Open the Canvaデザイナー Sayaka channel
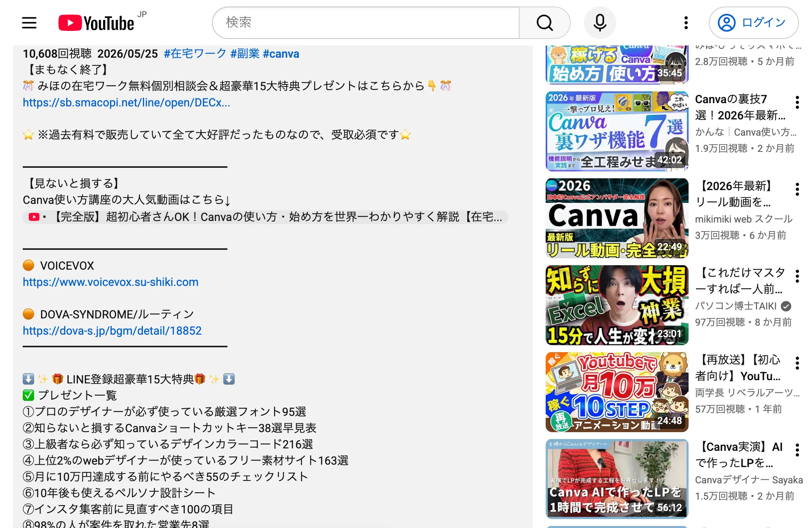Screen dimensions: 812x528 749,480
